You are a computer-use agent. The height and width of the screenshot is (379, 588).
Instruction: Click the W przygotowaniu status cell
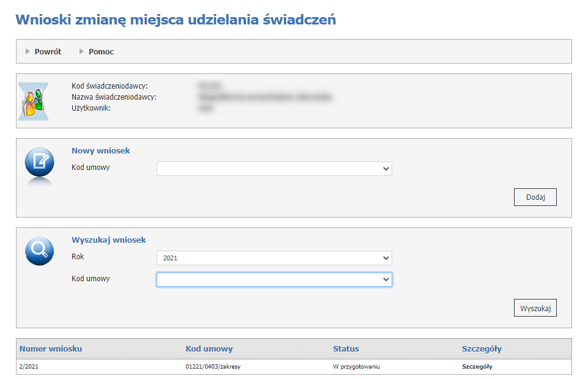357,367
